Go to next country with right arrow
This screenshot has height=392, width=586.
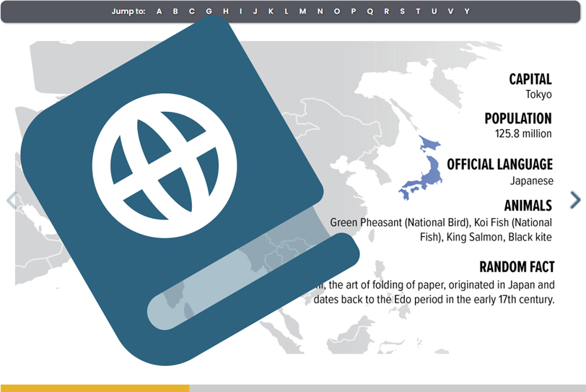[x=574, y=200]
